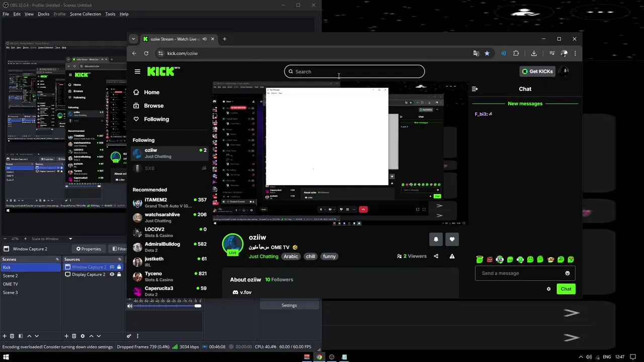Open emoji picker in message box
The image size is (644, 362).
(568, 274)
